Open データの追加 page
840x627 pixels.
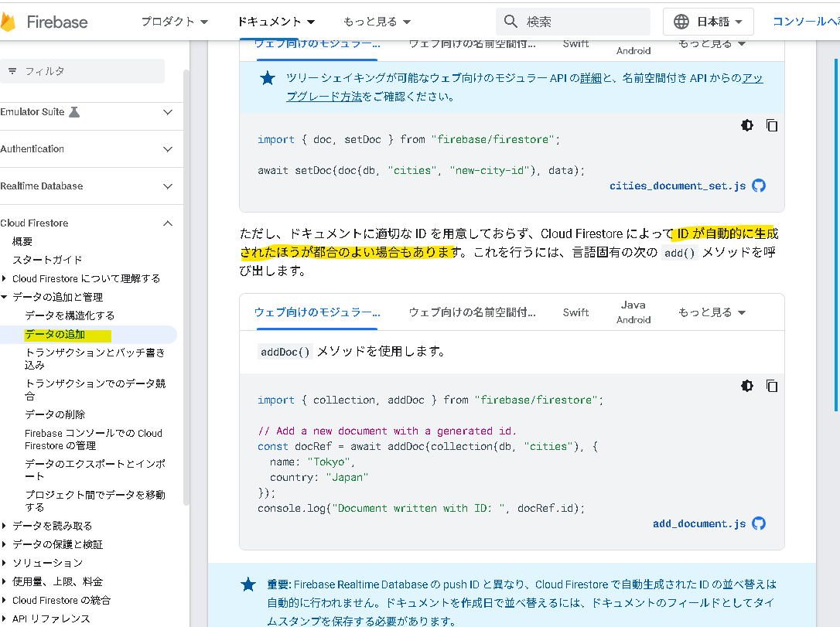click(55, 335)
